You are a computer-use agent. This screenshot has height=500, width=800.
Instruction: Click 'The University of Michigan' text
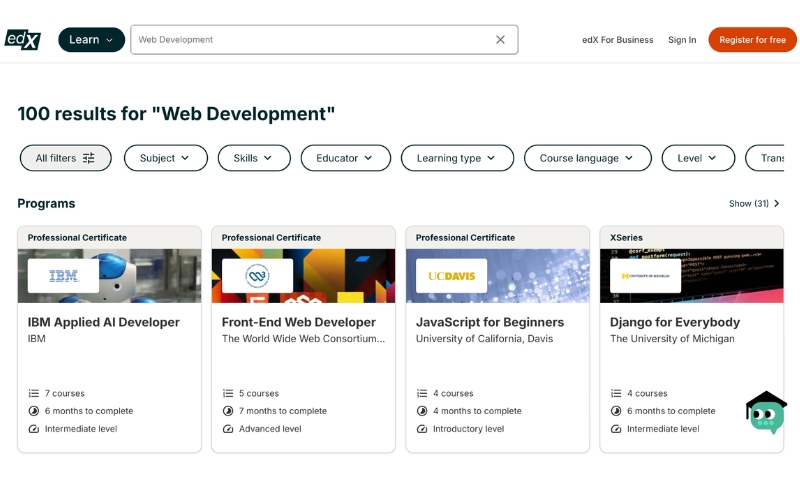tap(672, 339)
